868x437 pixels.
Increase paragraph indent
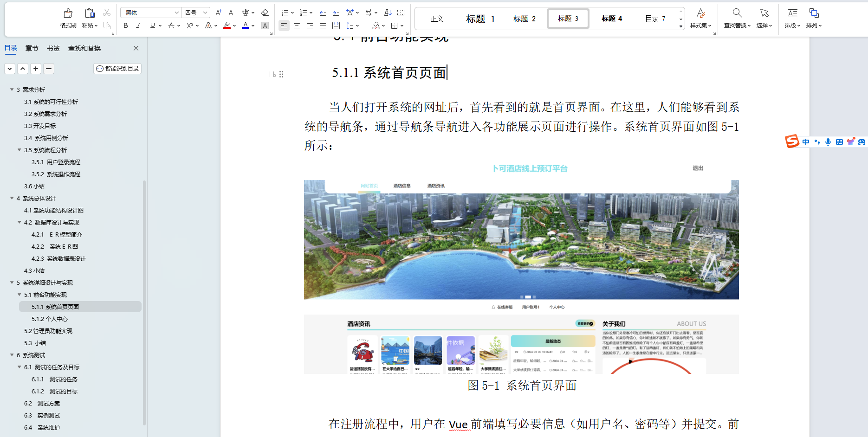coord(336,13)
